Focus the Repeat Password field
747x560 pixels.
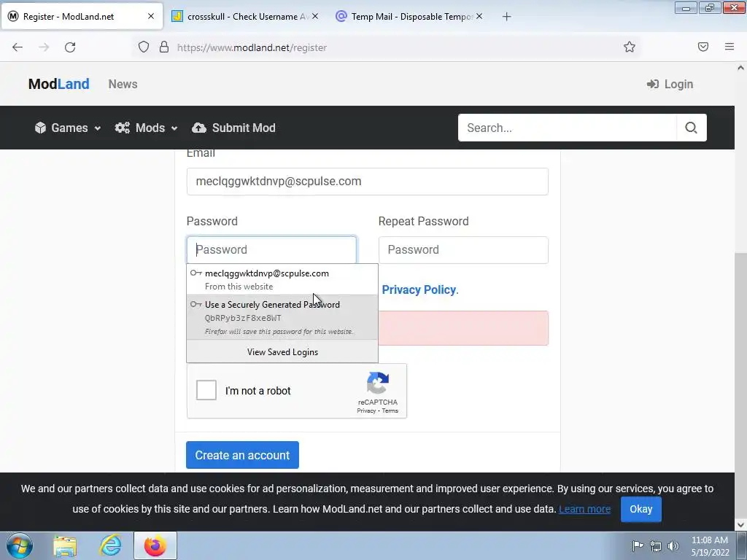click(463, 250)
